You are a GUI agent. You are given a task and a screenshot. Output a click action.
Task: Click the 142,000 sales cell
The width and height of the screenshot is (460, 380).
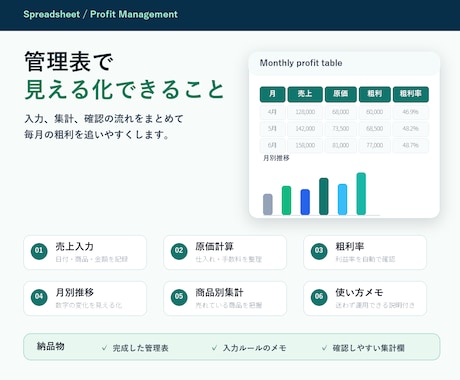tap(305, 129)
